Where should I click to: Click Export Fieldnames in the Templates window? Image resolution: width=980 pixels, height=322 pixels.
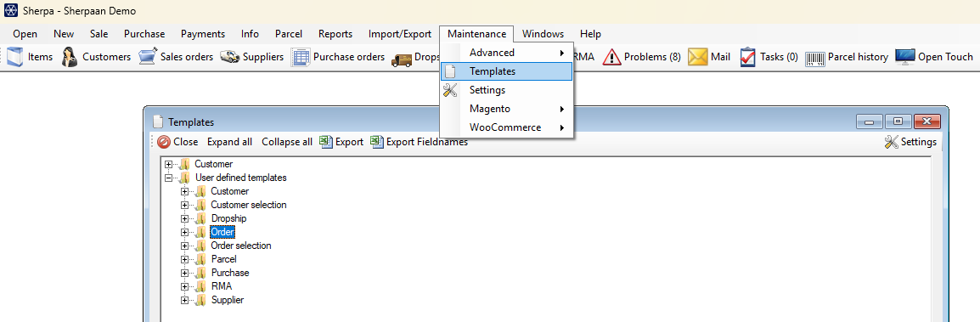(x=419, y=142)
